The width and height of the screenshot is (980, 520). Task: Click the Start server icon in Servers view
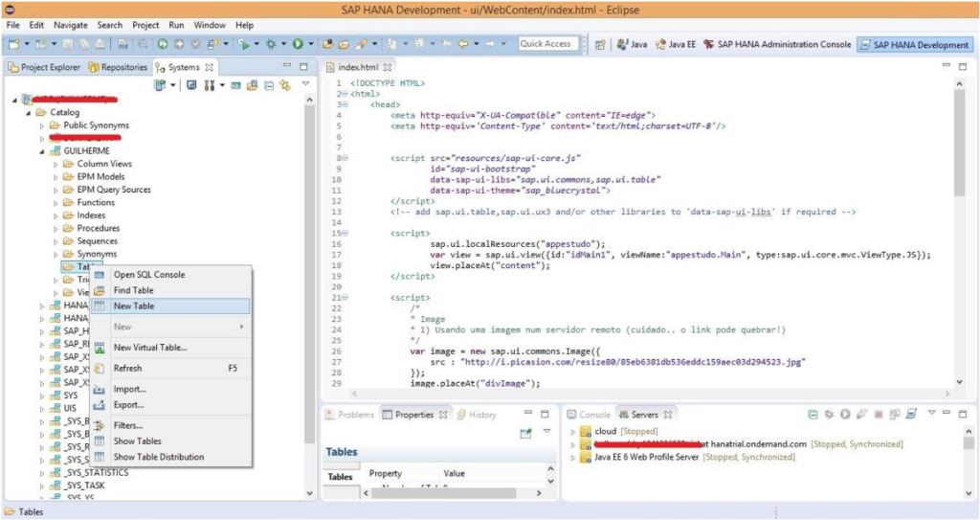845,415
